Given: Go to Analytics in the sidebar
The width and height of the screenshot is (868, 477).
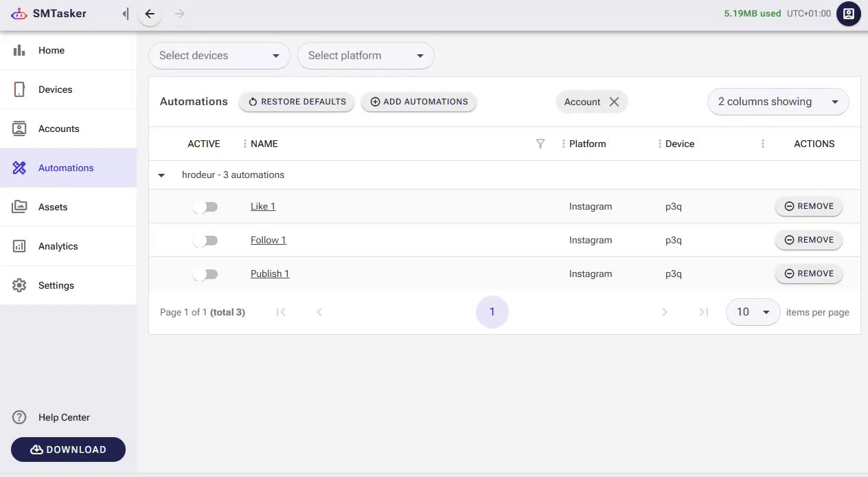Looking at the screenshot, I should 58,246.
